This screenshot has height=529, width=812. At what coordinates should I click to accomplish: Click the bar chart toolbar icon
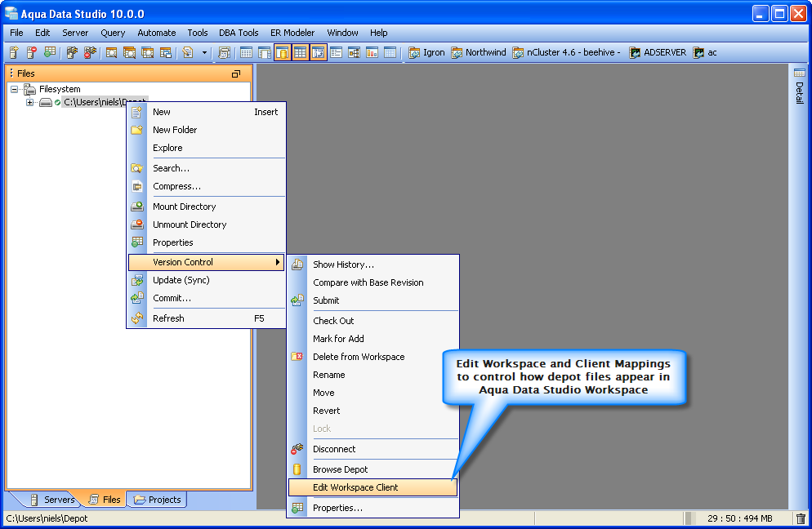coord(372,52)
